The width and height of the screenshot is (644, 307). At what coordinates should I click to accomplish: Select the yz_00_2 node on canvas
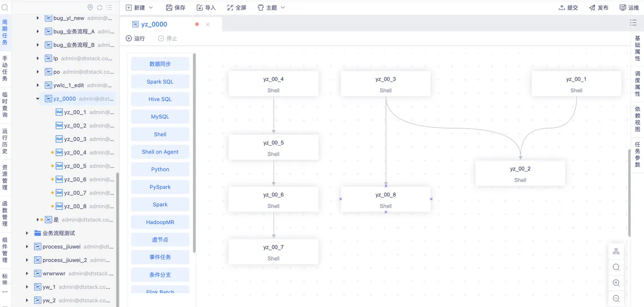520,173
